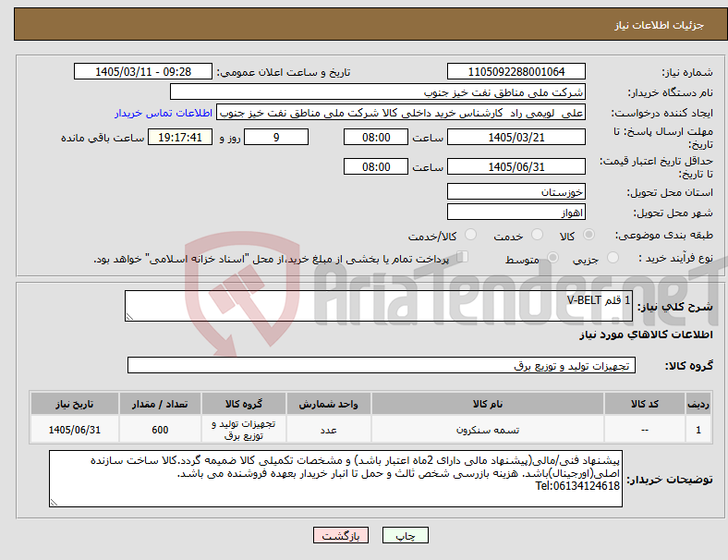Click the goods group field تجهیزات تولید و توزیع برق
Screen dimensions: 728x560
(382, 365)
